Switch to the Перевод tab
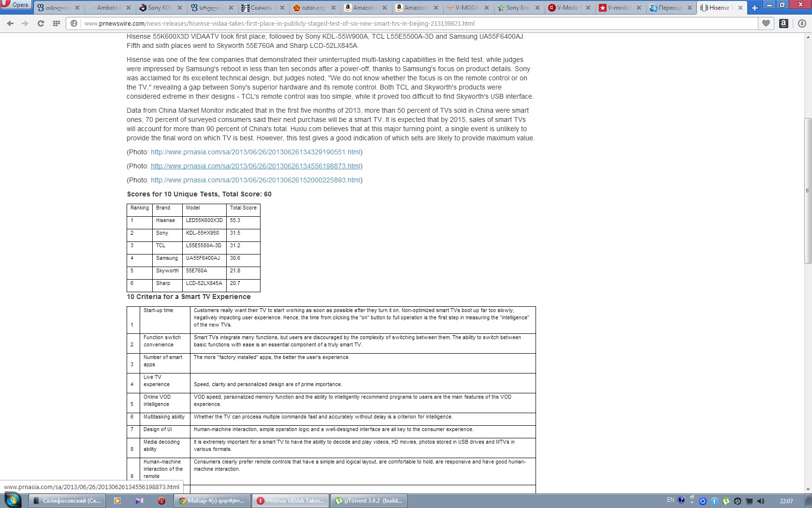The image size is (812, 508). pyautogui.click(x=670, y=8)
